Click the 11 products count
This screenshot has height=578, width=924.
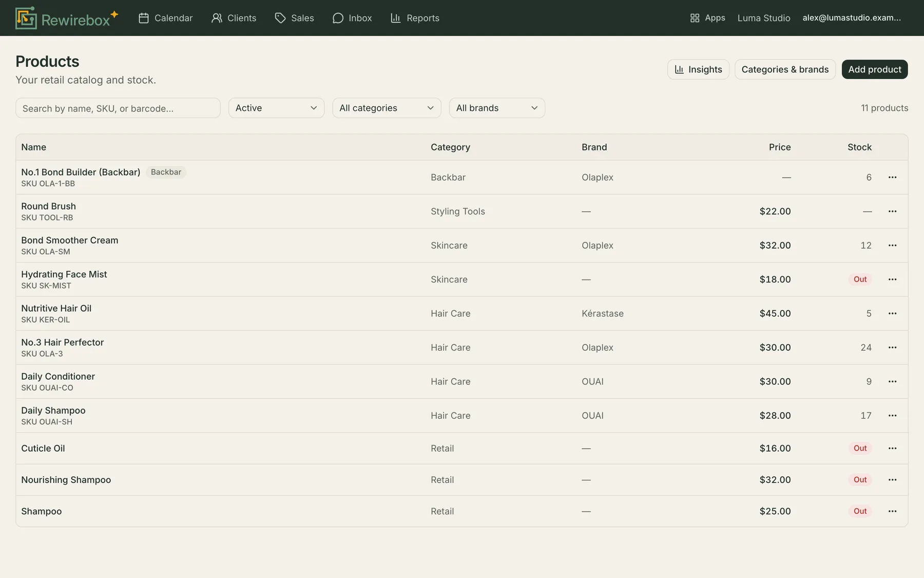(884, 108)
